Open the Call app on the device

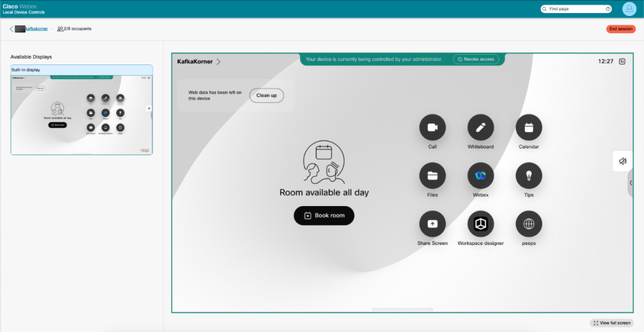432,128
